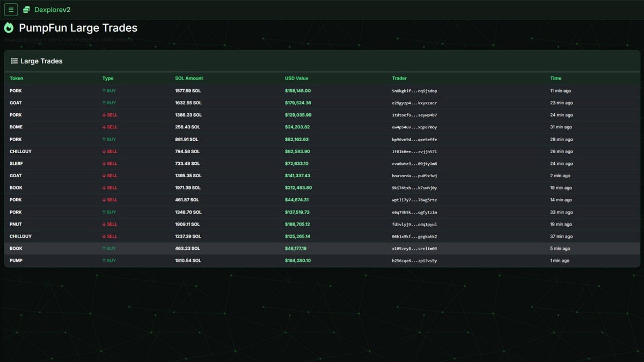Click the 1909.11 SOL amount
The height and width of the screenshot is (362, 644).
point(187,225)
